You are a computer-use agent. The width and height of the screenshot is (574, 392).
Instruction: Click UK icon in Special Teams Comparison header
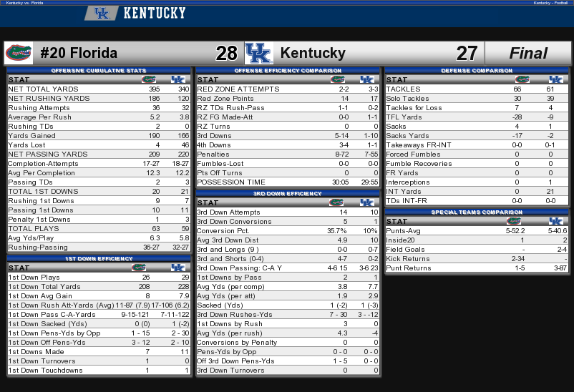(x=555, y=221)
